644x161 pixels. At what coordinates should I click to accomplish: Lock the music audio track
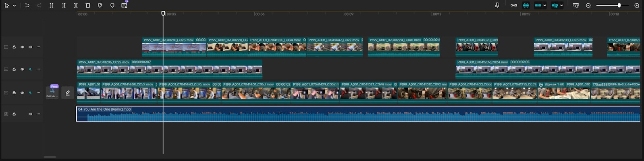coord(14,114)
